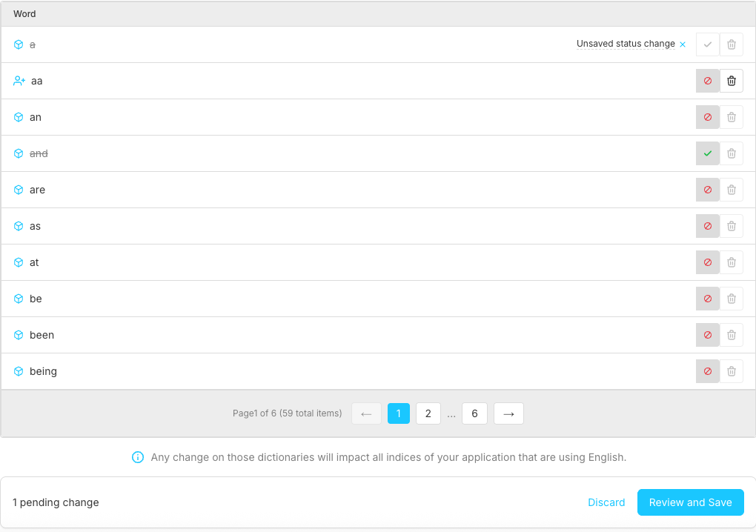The image size is (756, 532).
Task: Click the cube icon next to word "a"
Action: (19, 44)
